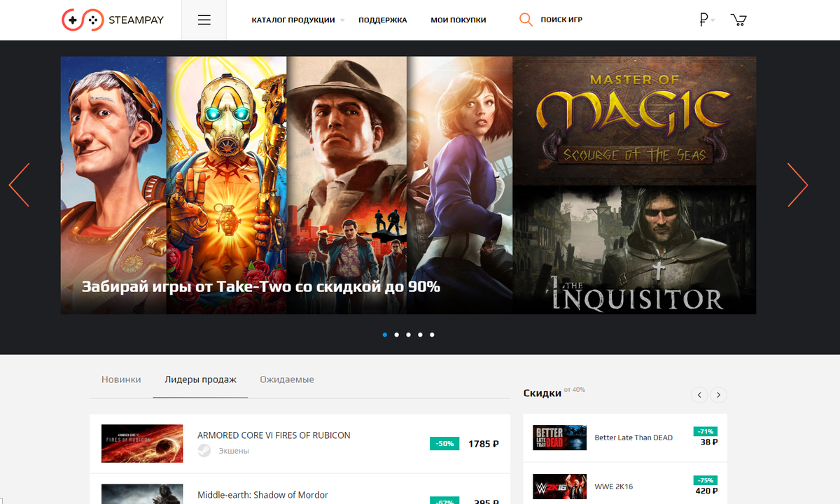Open the Steampay logo home link
The image size is (840, 504).
tap(113, 20)
